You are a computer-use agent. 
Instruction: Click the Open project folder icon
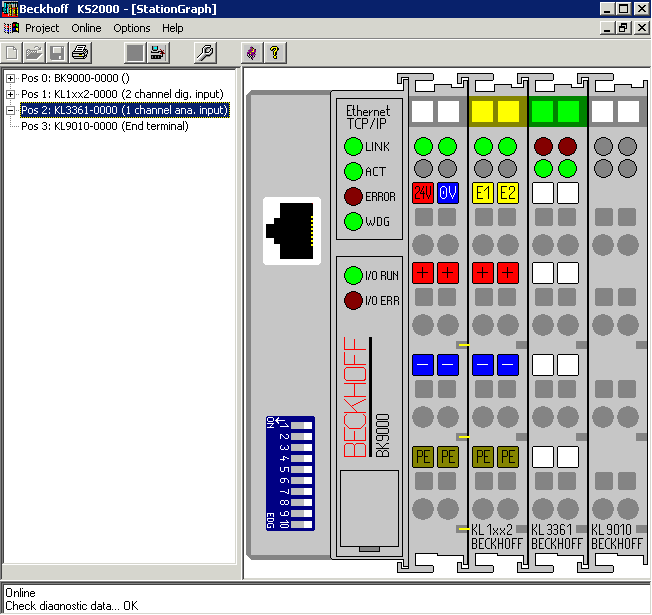click(34, 53)
